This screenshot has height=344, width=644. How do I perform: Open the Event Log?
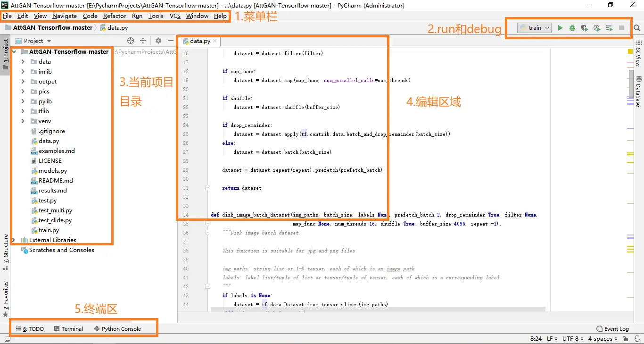(x=612, y=329)
